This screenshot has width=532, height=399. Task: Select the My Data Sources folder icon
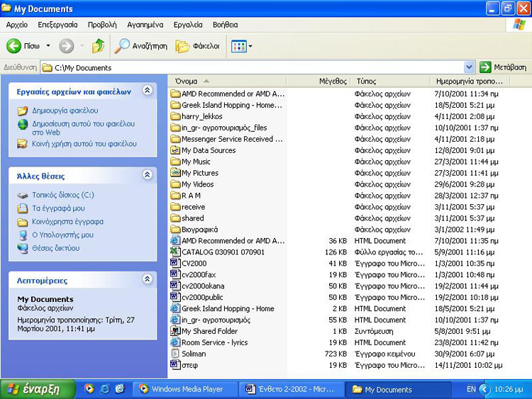[175, 150]
